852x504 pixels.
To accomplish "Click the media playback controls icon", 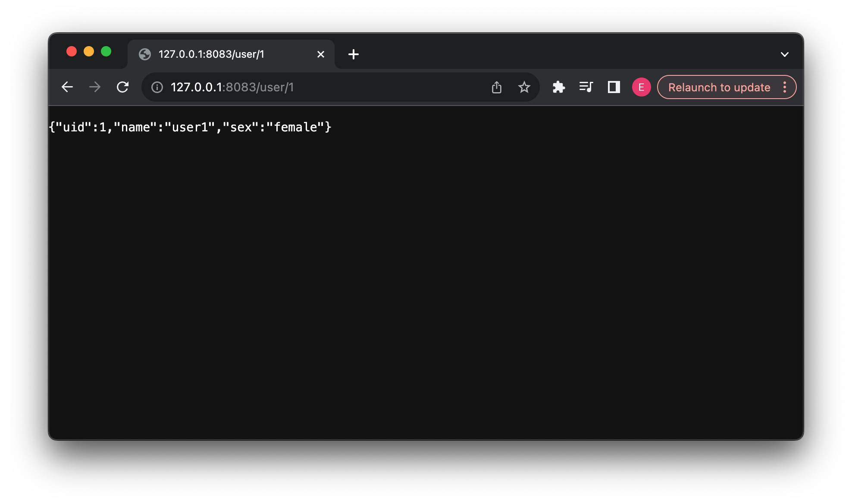I will [x=586, y=87].
